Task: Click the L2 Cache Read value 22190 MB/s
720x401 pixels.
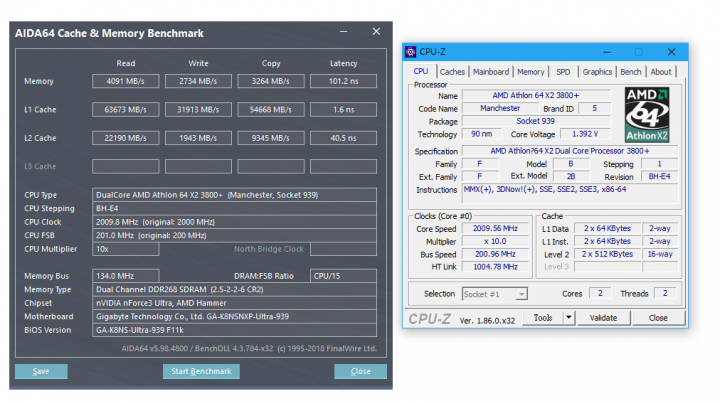Action: (125, 138)
